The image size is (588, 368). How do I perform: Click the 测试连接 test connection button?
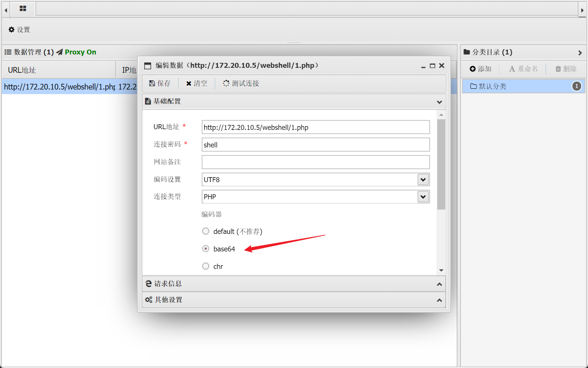pos(241,83)
